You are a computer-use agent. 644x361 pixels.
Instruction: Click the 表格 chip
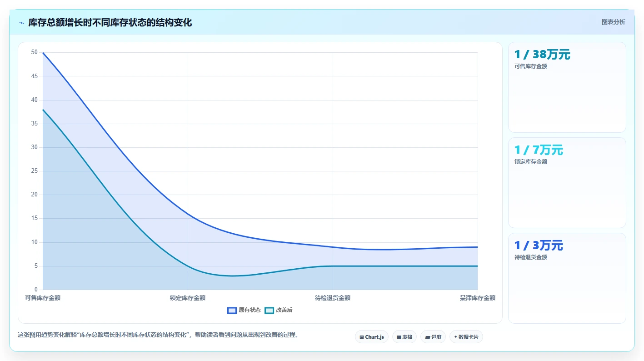pos(404,337)
